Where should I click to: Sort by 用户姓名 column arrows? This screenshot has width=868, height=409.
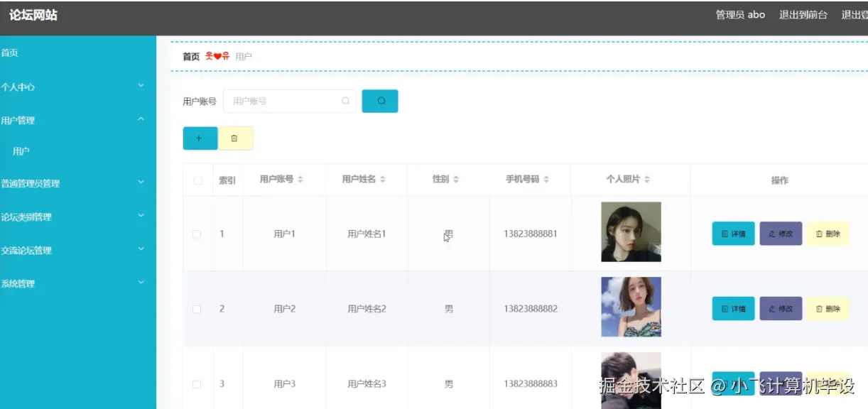[383, 180]
